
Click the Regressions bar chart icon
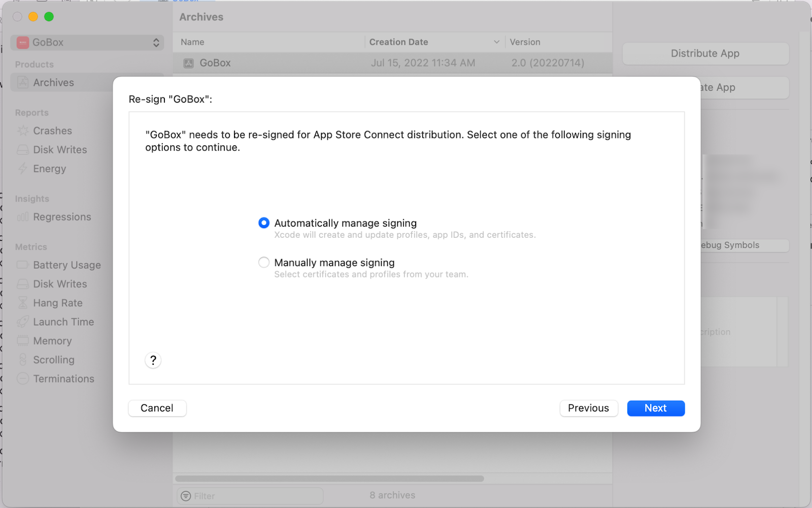coord(23,217)
